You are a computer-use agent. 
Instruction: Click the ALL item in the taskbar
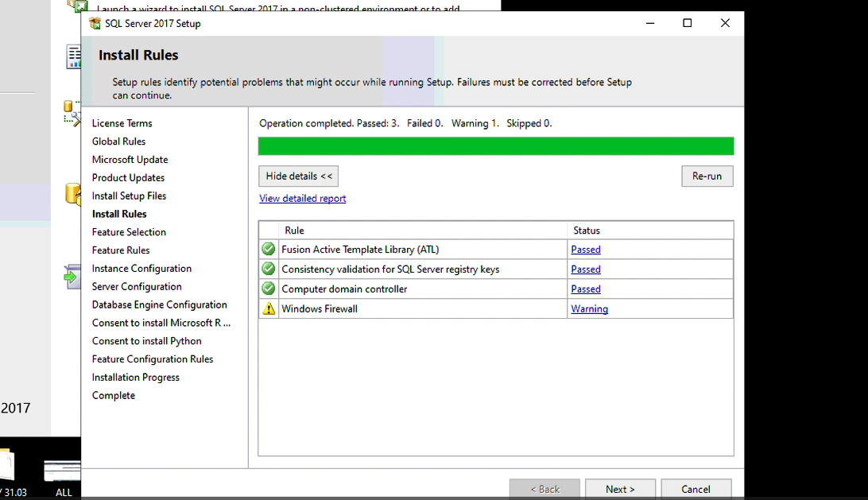click(63, 477)
